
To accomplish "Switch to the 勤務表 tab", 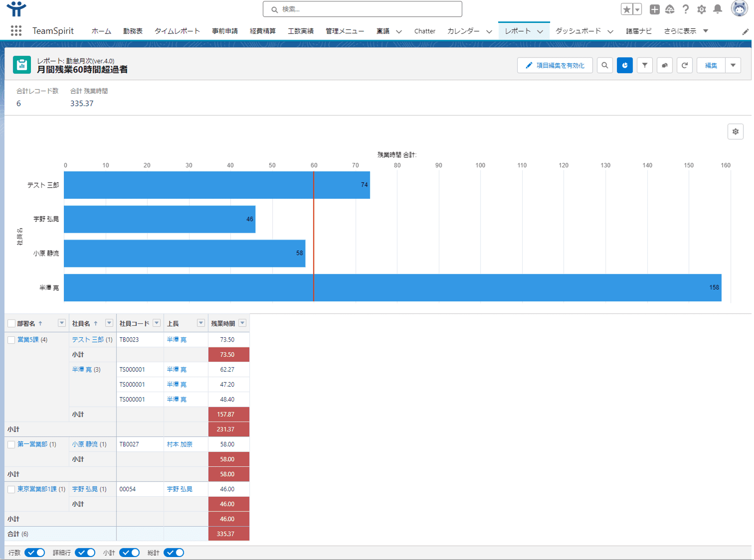I will [133, 31].
